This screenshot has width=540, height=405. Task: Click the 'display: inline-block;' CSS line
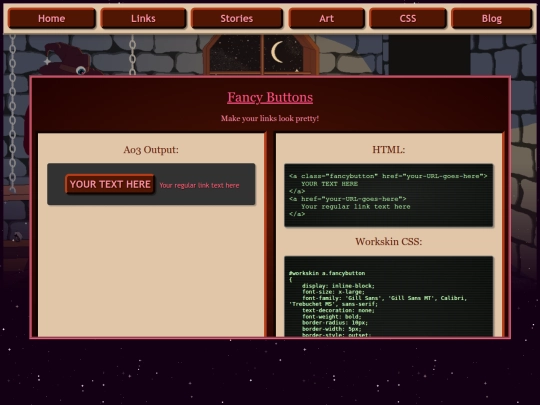338,286
